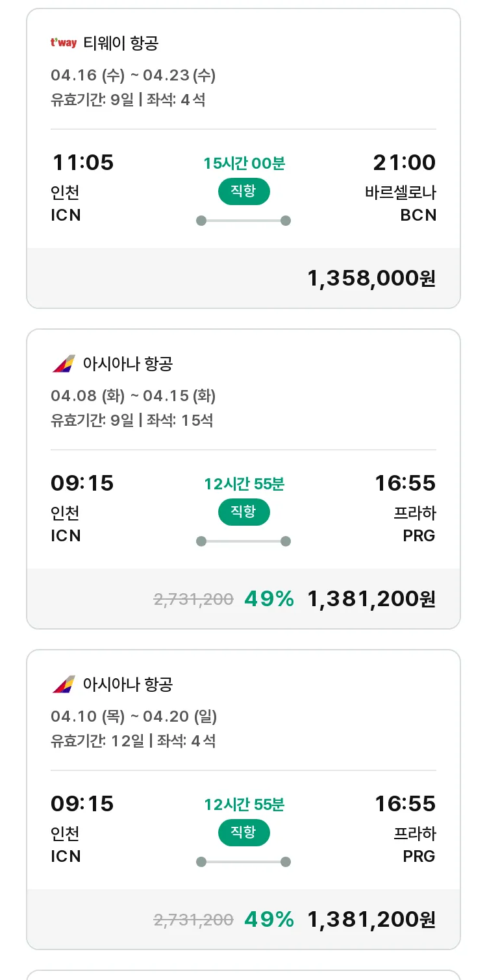Select the 1,358,000원 T'way price
Screen dimensions: 487x980
371,278
